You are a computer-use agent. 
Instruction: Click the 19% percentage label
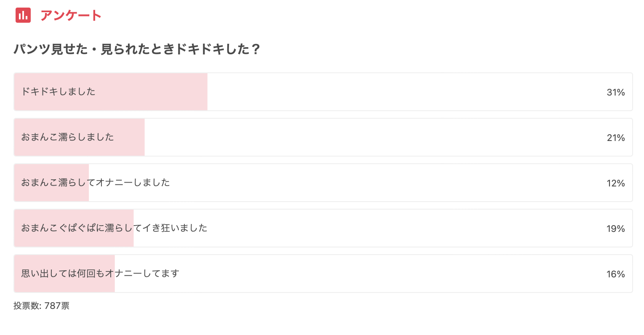[615, 229]
